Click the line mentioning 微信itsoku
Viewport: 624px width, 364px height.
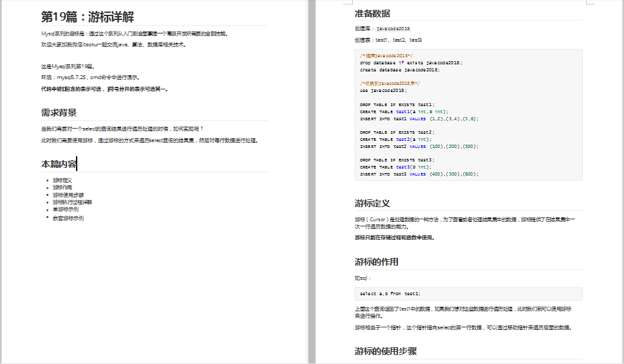[113, 44]
